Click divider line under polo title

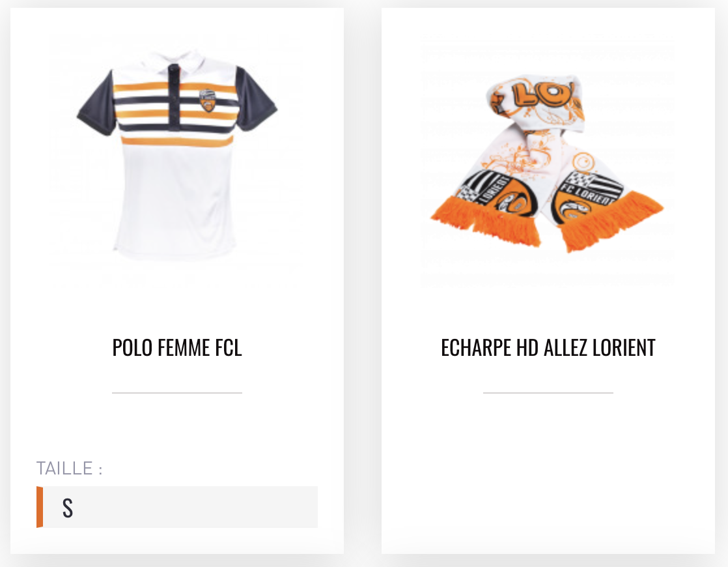(x=177, y=393)
